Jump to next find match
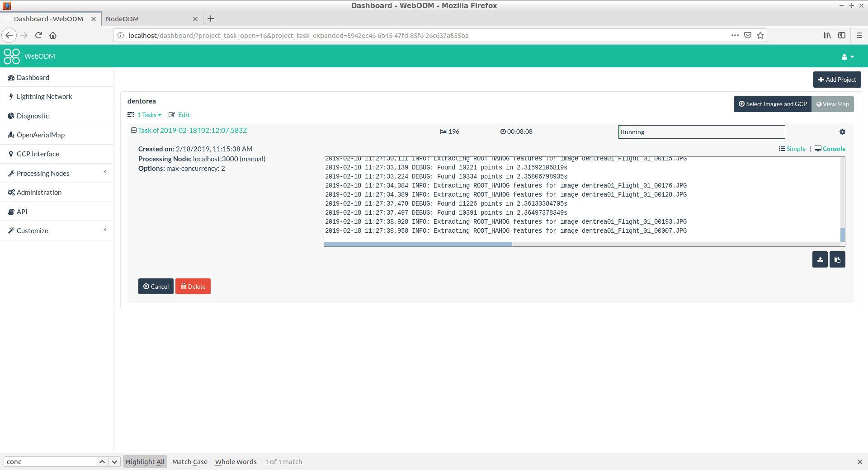This screenshot has width=868, height=470. point(114,462)
